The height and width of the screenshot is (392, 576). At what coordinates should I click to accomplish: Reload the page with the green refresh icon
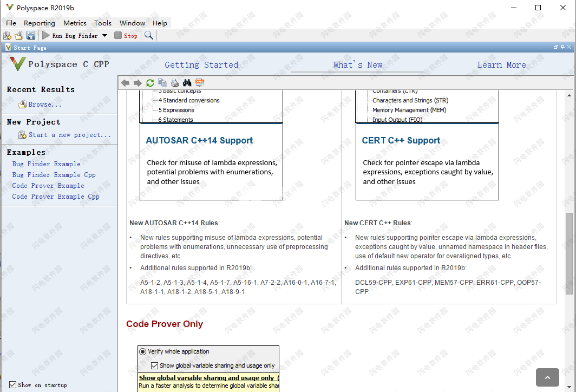tap(150, 83)
